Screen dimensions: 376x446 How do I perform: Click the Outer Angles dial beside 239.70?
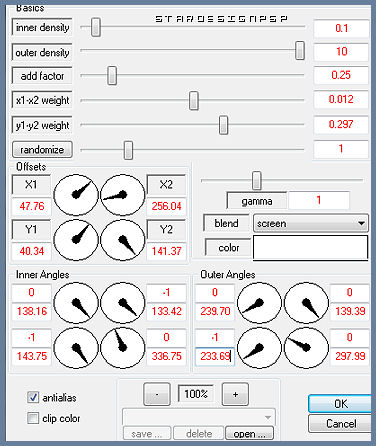(259, 303)
